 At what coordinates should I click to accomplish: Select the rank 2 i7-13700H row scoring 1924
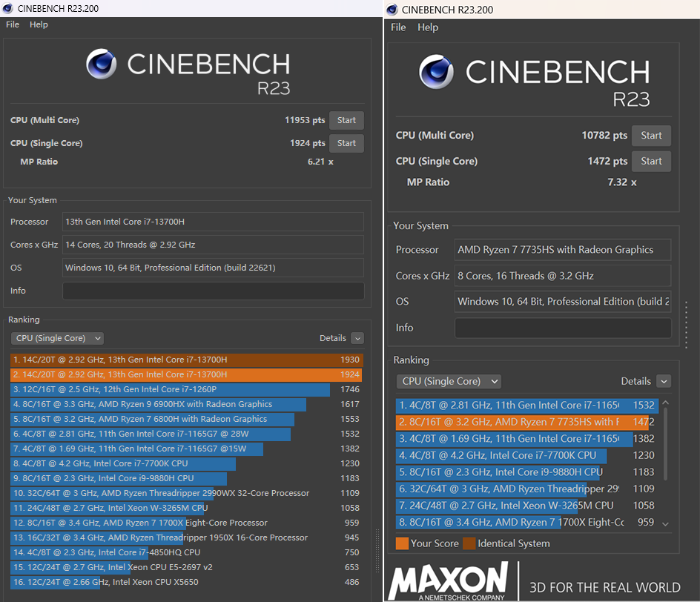click(x=187, y=374)
